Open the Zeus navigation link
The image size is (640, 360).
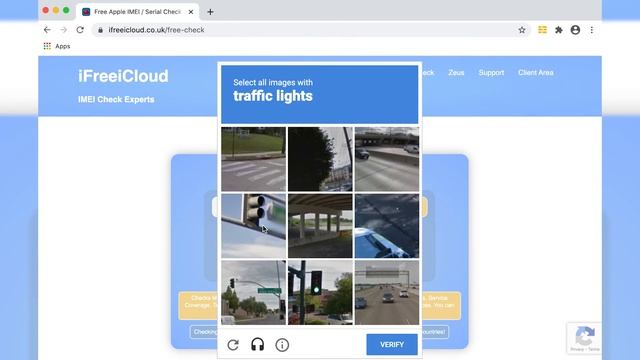click(x=456, y=73)
